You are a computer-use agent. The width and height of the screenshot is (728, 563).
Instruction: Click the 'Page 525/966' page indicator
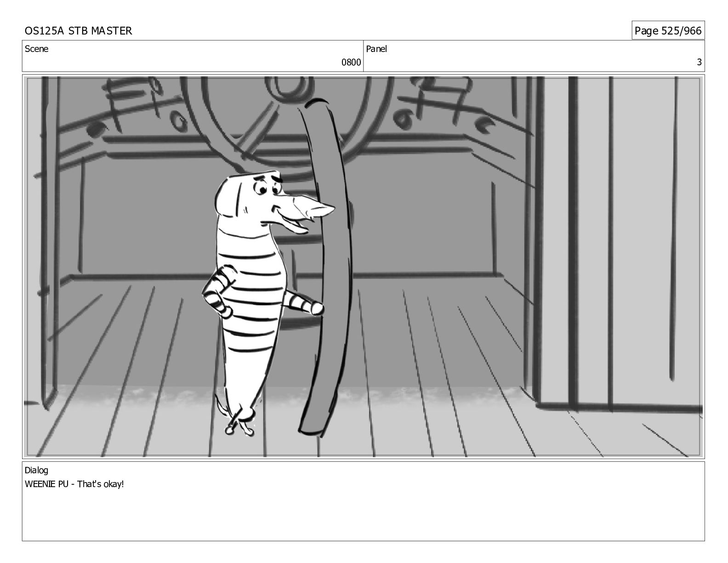[668, 31]
